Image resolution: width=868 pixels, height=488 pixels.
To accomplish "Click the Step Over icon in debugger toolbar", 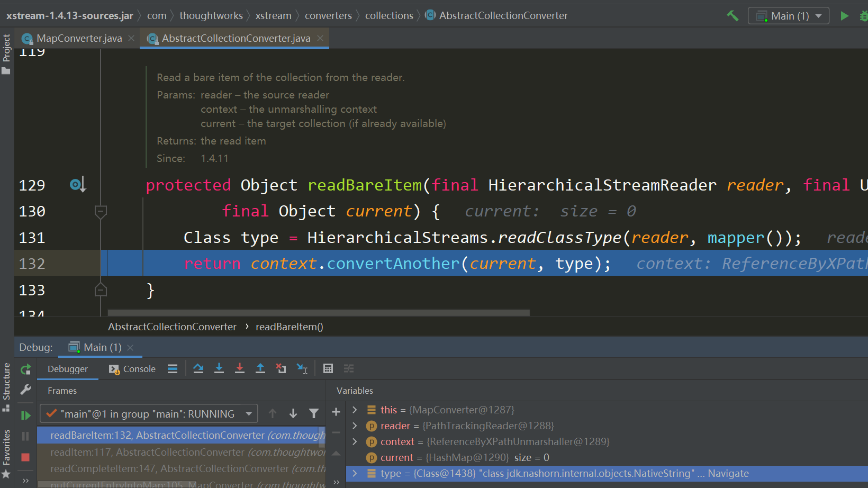I will pyautogui.click(x=198, y=368).
